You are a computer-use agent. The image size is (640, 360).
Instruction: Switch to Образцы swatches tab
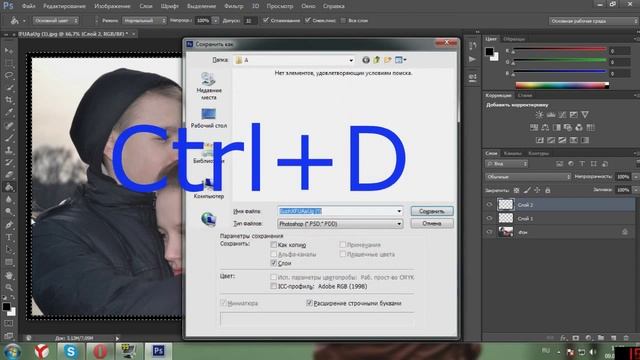click(x=514, y=39)
